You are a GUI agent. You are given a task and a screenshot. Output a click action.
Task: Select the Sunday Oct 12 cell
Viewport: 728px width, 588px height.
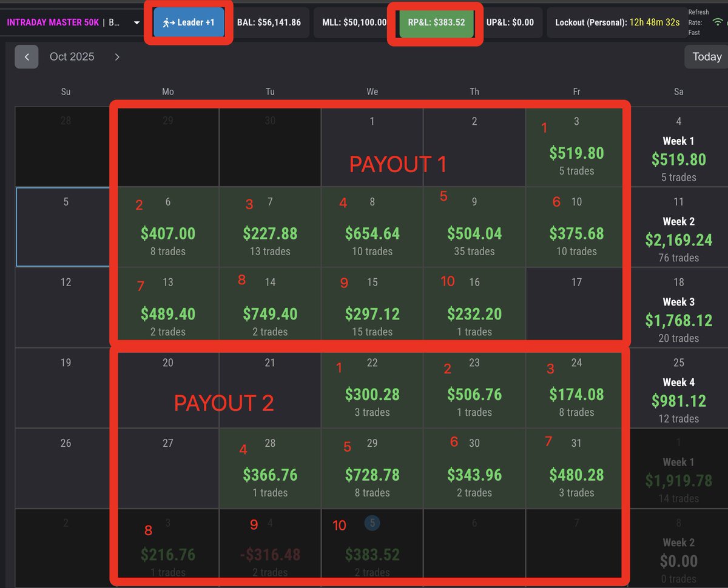click(x=66, y=307)
